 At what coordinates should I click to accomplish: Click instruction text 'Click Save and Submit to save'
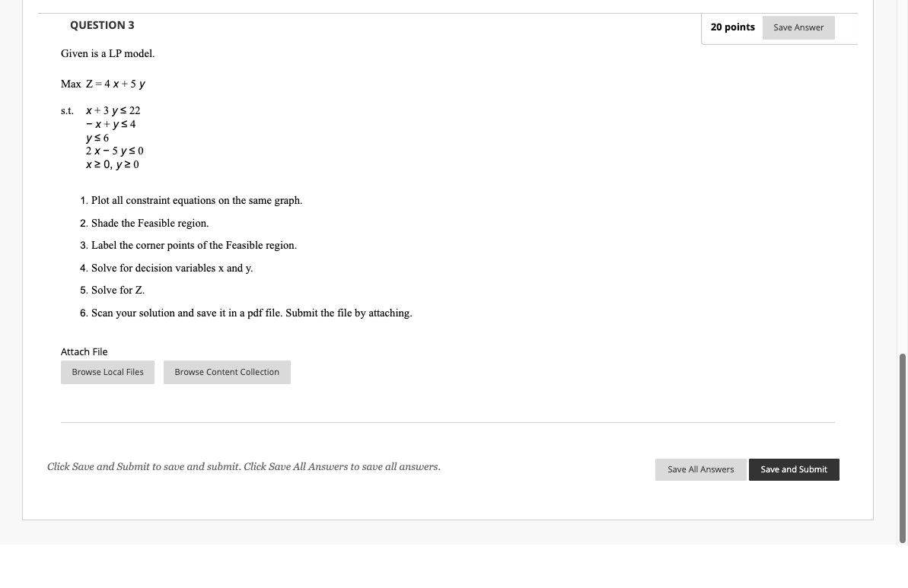244,467
